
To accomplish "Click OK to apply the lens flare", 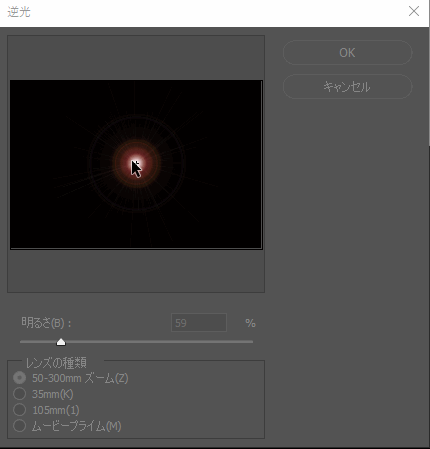I will pos(347,53).
